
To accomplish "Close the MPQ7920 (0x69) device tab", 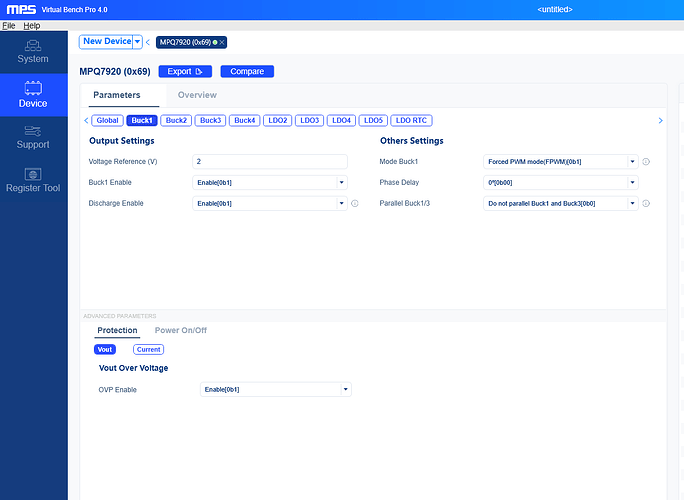I will (222, 42).
